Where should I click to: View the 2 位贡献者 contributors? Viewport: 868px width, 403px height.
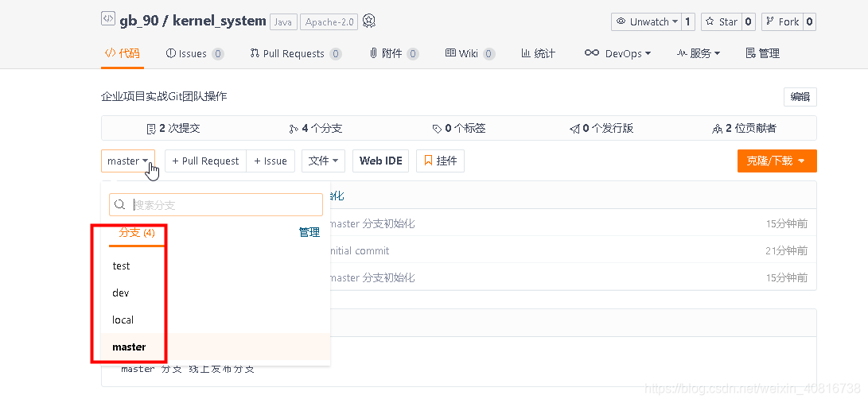[744, 128]
